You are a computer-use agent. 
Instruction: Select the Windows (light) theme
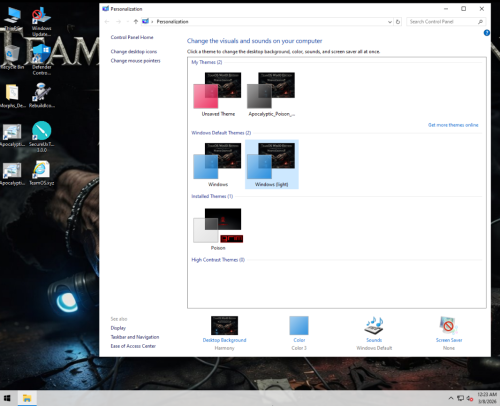tap(272, 164)
